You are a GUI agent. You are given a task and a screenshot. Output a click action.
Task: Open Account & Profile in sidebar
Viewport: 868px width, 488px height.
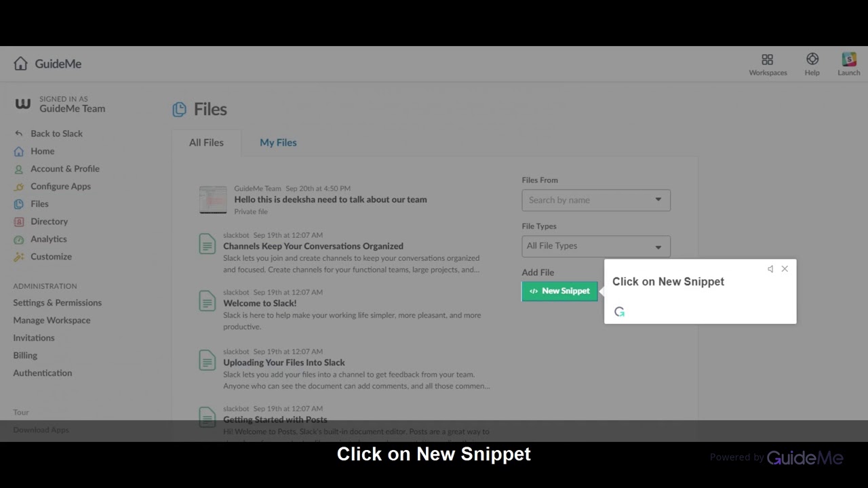pos(65,169)
